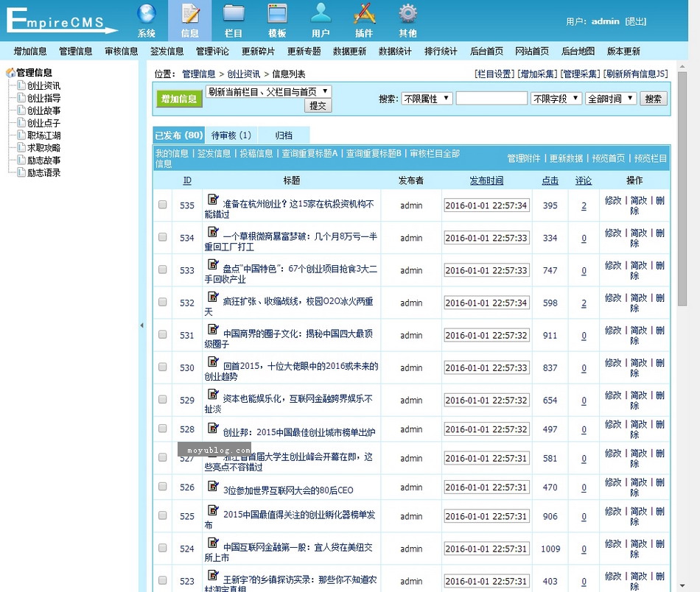Click the edit icon on row 532
This screenshot has width=700, height=592.
click(214, 297)
